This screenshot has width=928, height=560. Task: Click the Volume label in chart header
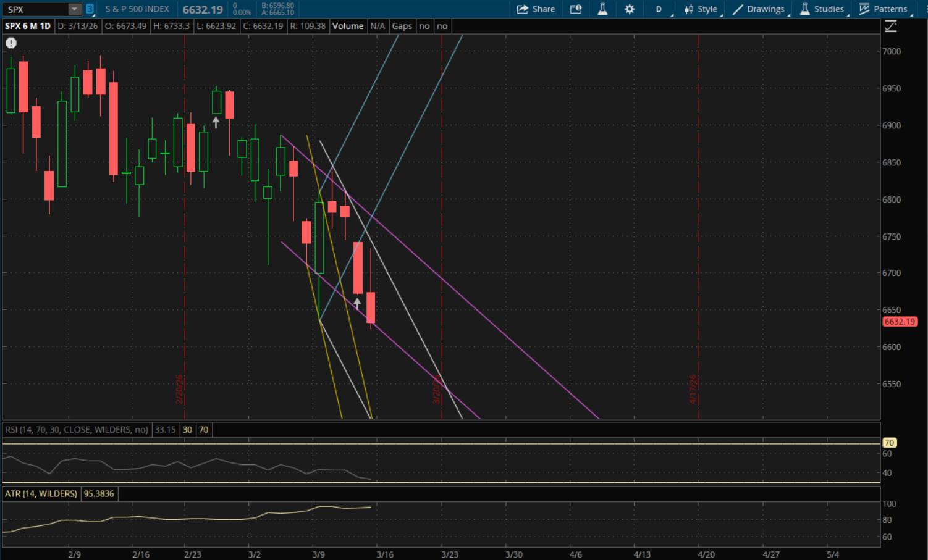(x=348, y=26)
